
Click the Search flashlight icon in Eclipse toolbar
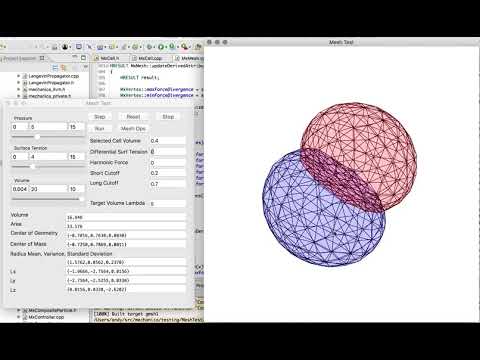184,47
